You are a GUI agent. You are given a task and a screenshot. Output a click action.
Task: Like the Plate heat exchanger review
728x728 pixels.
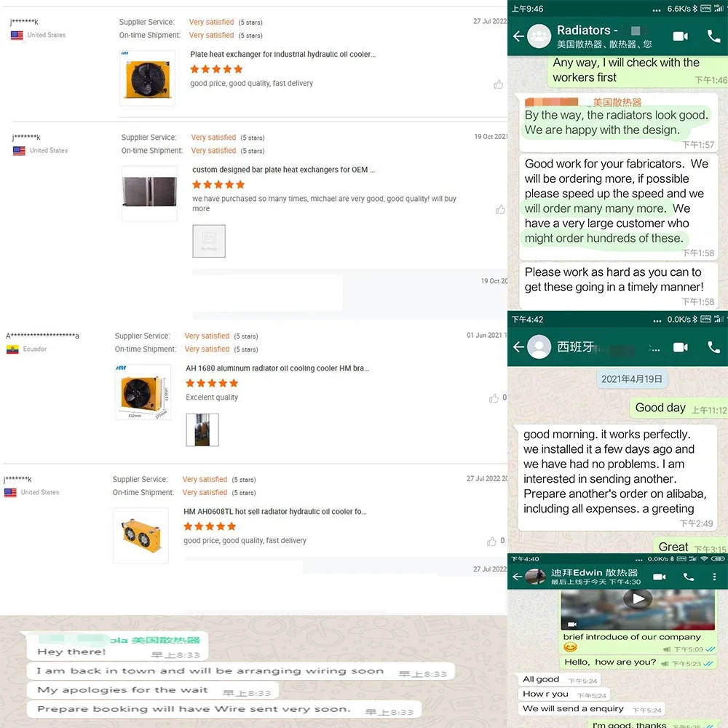coord(498,84)
